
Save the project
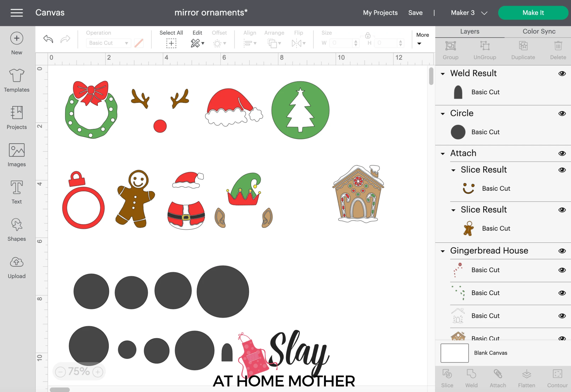415,13
